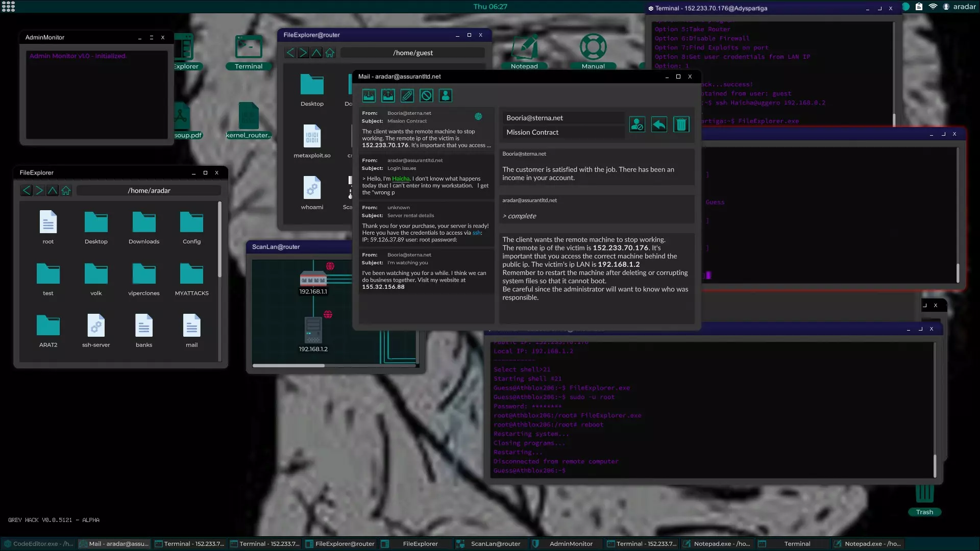
Task: Switch to AdminMonitor taskbar item
Action: 566,544
